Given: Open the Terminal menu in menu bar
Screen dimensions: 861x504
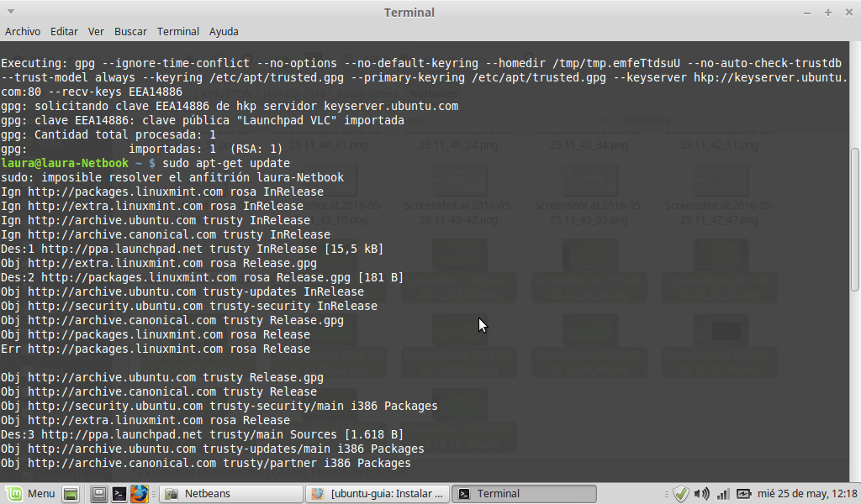Looking at the screenshot, I should pos(178,32).
